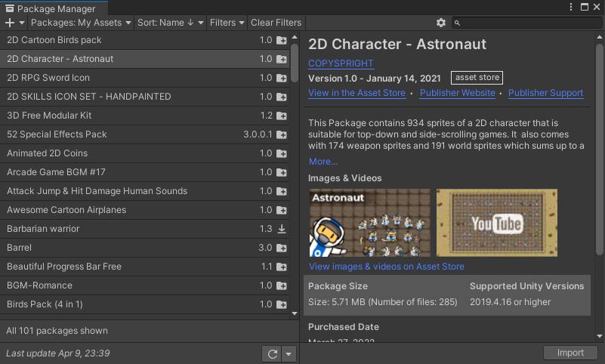Click the 2D Character - Astronaut row name
The width and height of the screenshot is (605, 364).
(60, 59)
